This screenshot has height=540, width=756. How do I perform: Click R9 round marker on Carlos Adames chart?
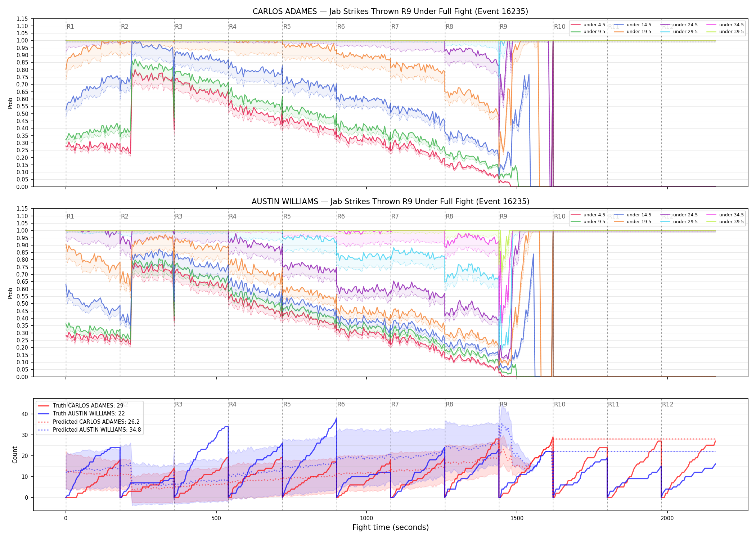pyautogui.click(x=503, y=27)
